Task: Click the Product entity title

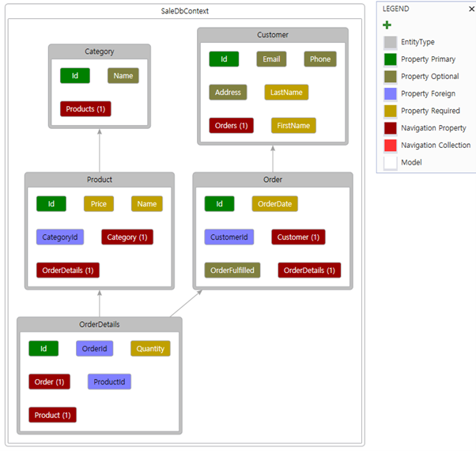Action: click(x=100, y=180)
